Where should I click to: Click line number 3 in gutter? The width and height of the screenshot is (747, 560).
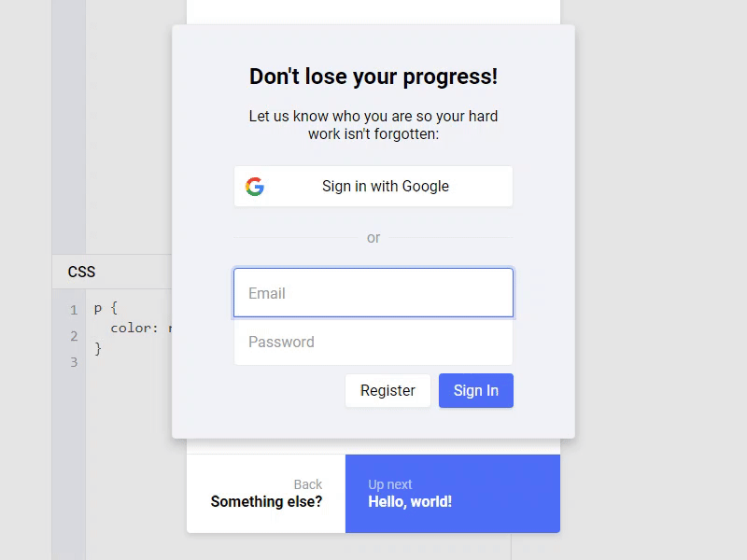pyautogui.click(x=74, y=362)
